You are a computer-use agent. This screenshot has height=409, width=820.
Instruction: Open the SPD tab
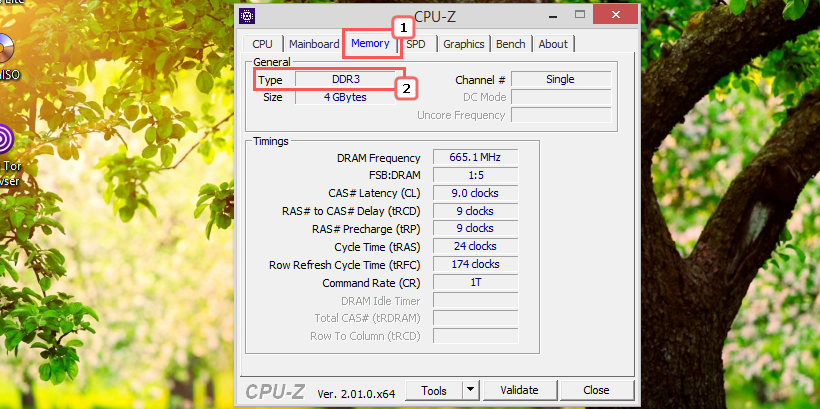pos(416,44)
